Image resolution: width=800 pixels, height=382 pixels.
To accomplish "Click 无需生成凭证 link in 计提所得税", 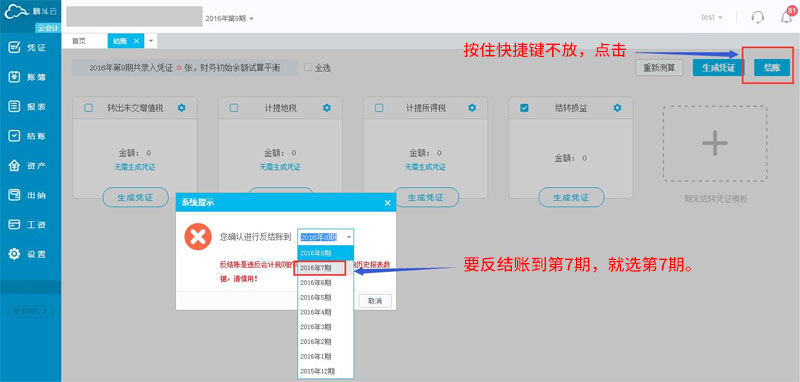I will (426, 167).
